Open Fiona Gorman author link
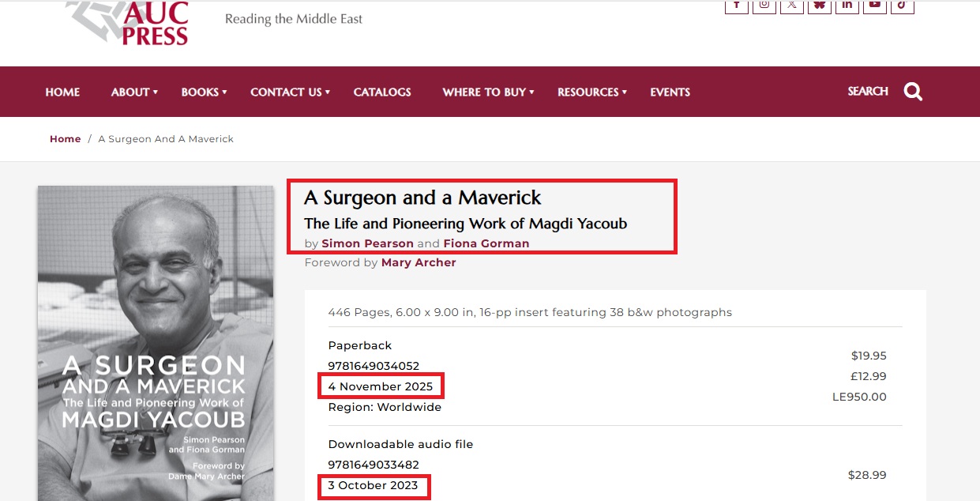The height and width of the screenshot is (501, 980). [x=486, y=243]
